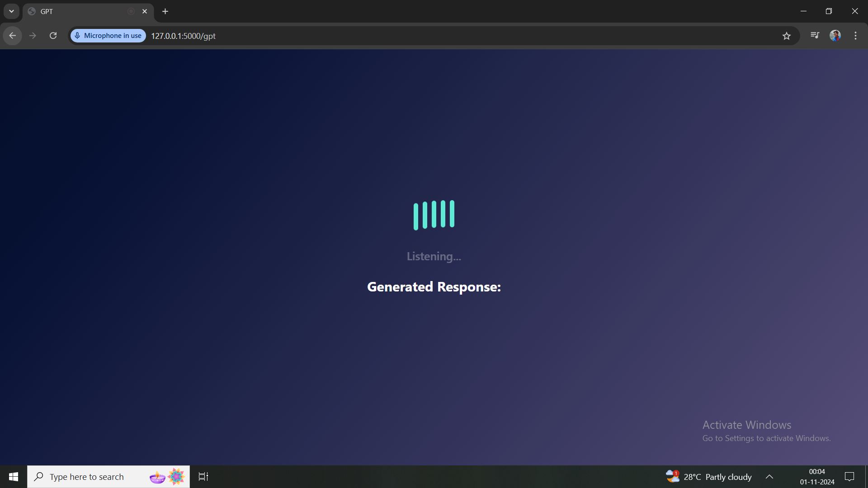Click the audio waveform listening indicator
868x488 pixels.
(x=434, y=215)
